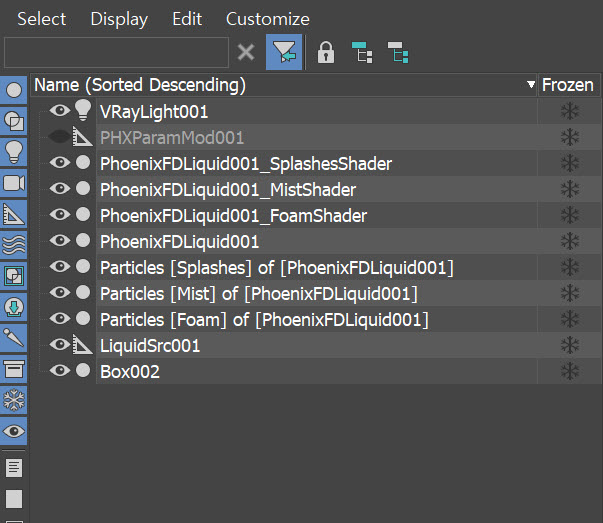This screenshot has width=603, height=523.
Task: Open the Customize menu
Action: tap(268, 19)
